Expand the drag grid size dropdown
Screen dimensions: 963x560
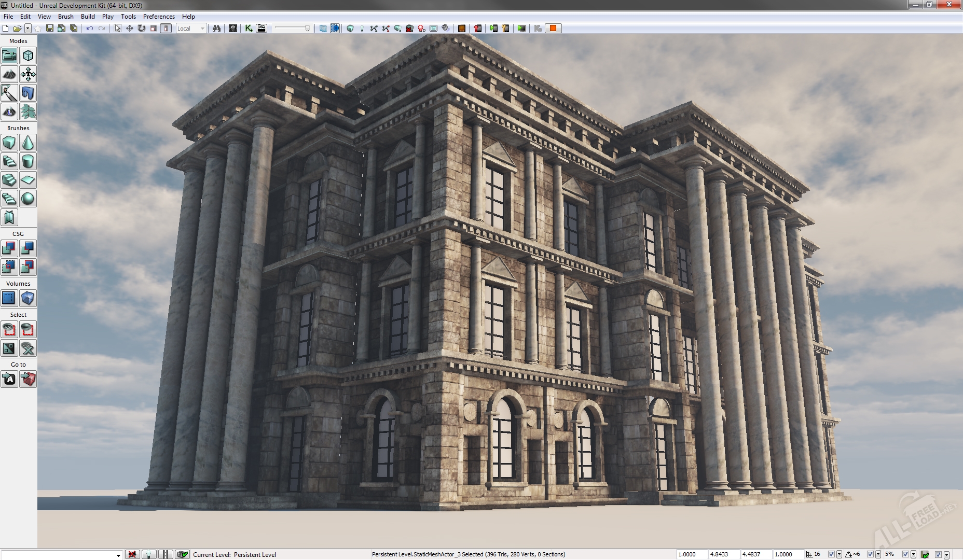[x=839, y=554]
